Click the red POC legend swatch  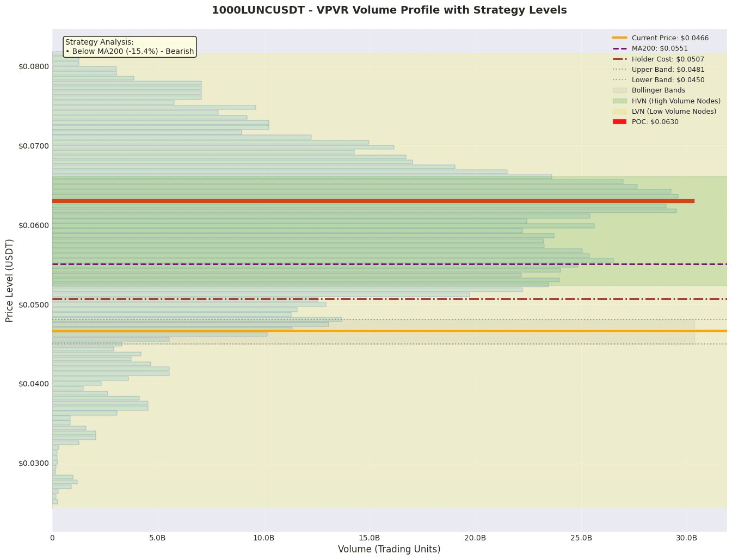click(x=620, y=121)
